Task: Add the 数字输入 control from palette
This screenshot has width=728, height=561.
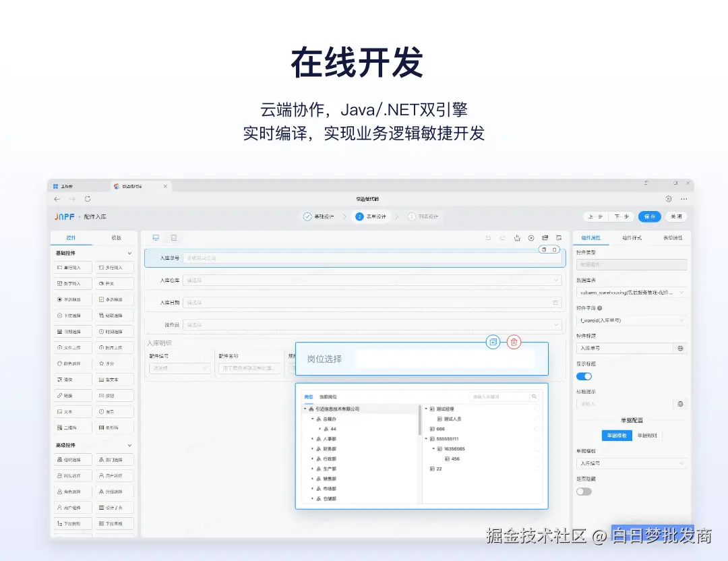Action: pyautogui.click(x=73, y=283)
